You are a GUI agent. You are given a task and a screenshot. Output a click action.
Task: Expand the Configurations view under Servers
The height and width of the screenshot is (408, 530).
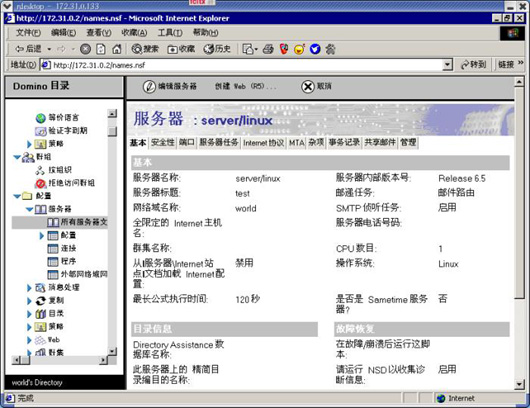point(42,236)
